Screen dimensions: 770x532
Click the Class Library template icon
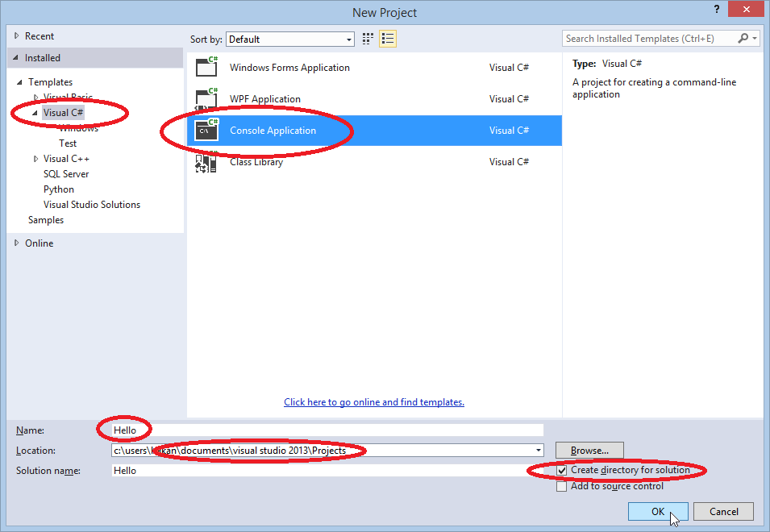pyautogui.click(x=206, y=162)
